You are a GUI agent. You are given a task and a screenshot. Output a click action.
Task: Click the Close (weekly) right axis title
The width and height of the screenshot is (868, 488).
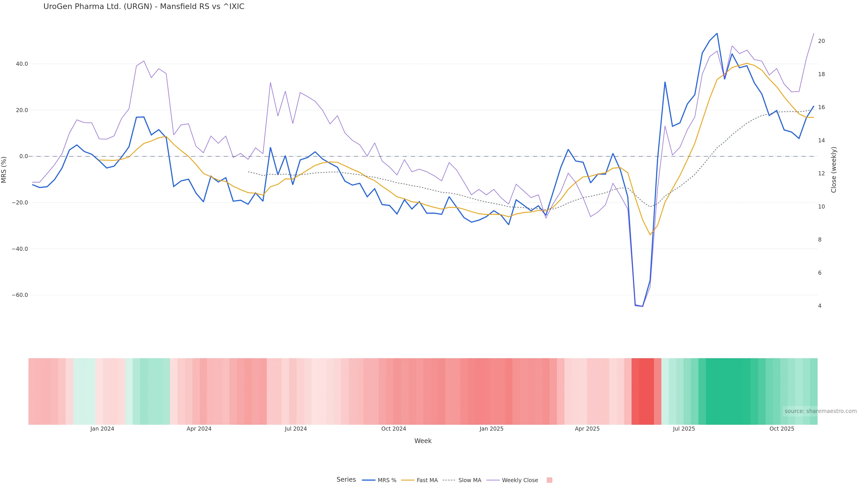pyautogui.click(x=834, y=170)
